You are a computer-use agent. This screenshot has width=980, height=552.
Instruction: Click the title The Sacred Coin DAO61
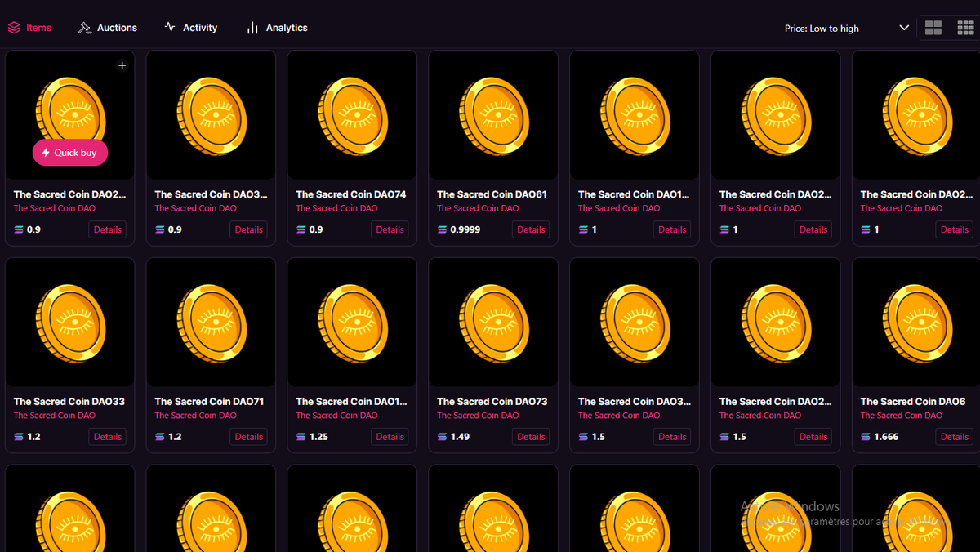(492, 194)
